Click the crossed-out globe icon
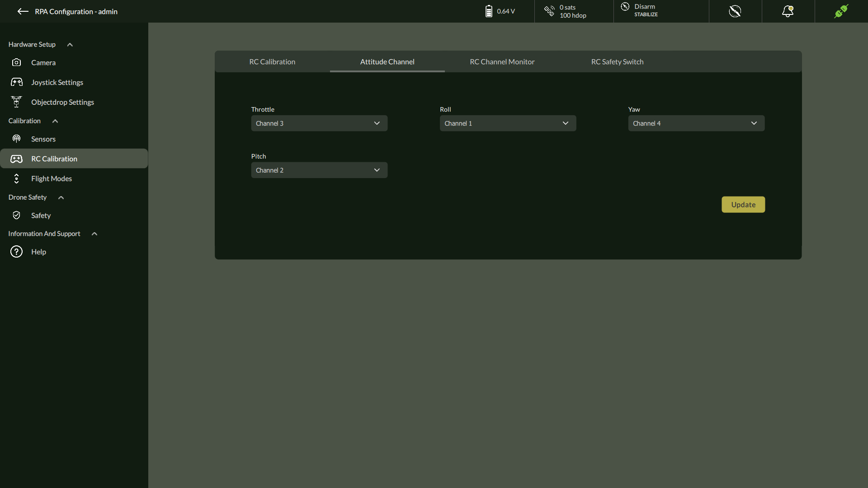The image size is (868, 488). pos(735,11)
